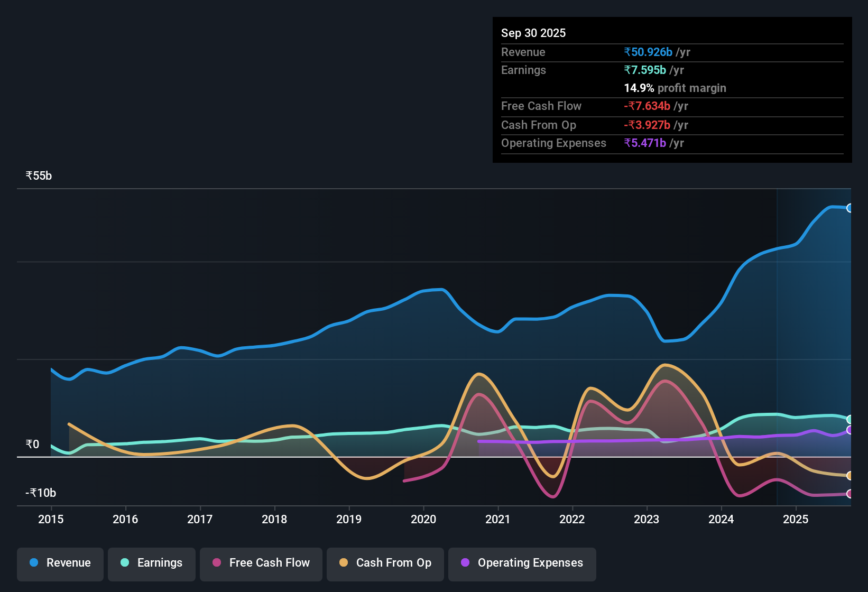Toggle the Earnings series visibility

click(x=152, y=563)
